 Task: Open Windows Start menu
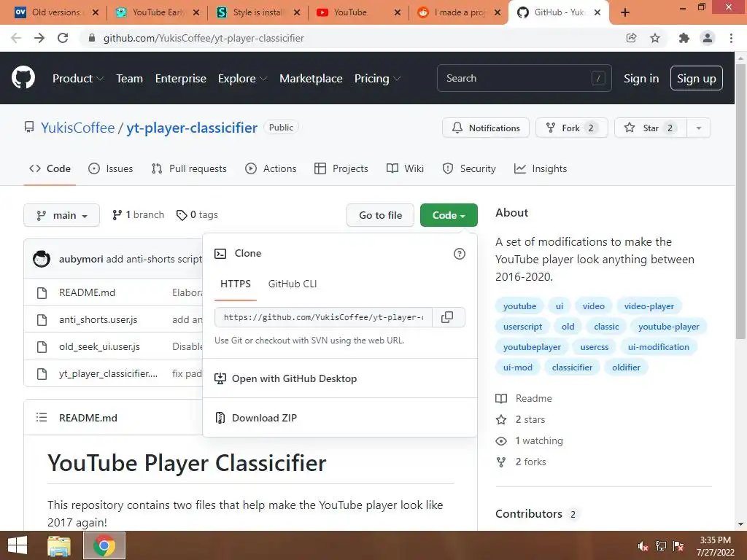pos(18,545)
